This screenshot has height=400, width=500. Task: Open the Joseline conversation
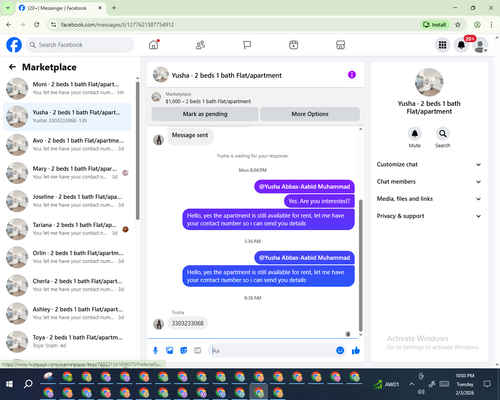[67, 201]
